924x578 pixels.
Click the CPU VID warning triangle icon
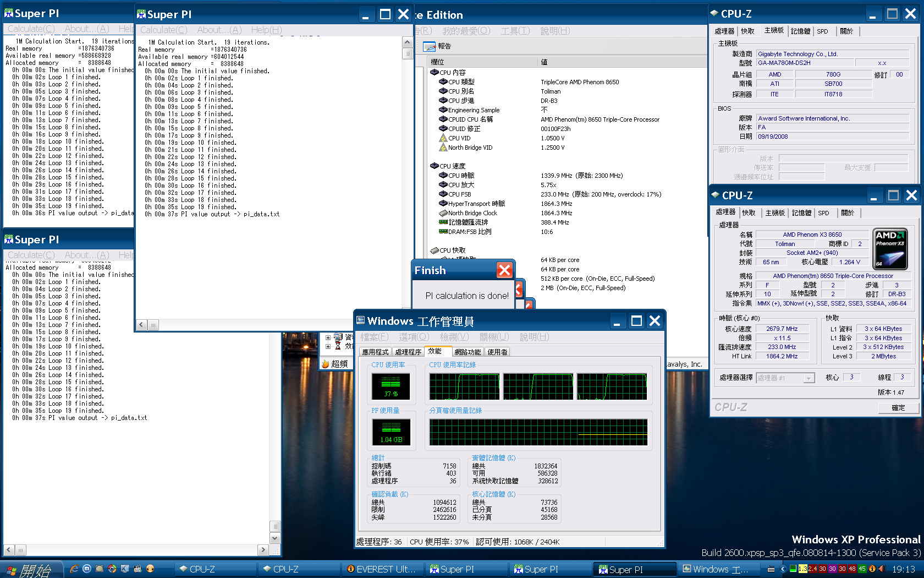[x=443, y=138]
